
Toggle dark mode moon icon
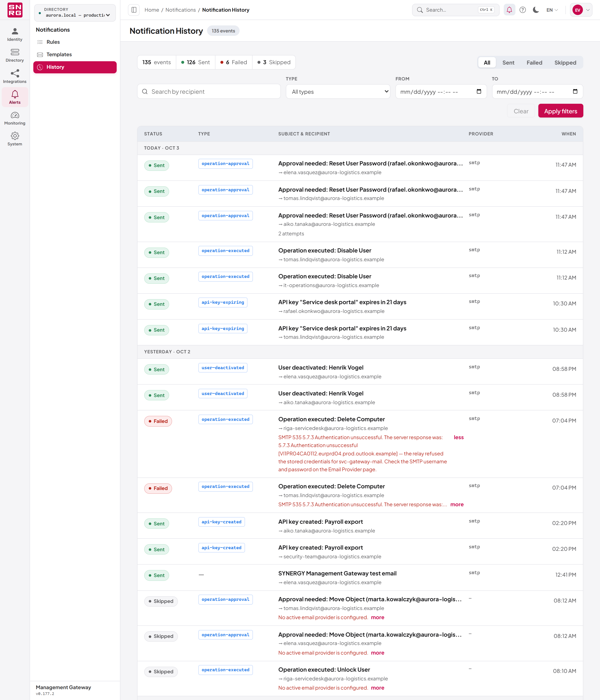[x=535, y=10]
